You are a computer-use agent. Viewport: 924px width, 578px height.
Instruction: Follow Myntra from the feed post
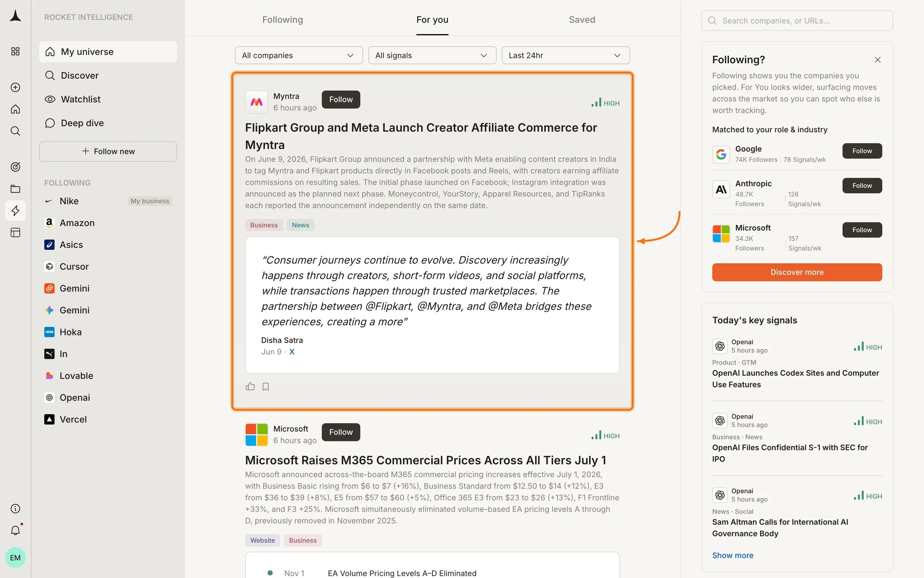point(341,100)
